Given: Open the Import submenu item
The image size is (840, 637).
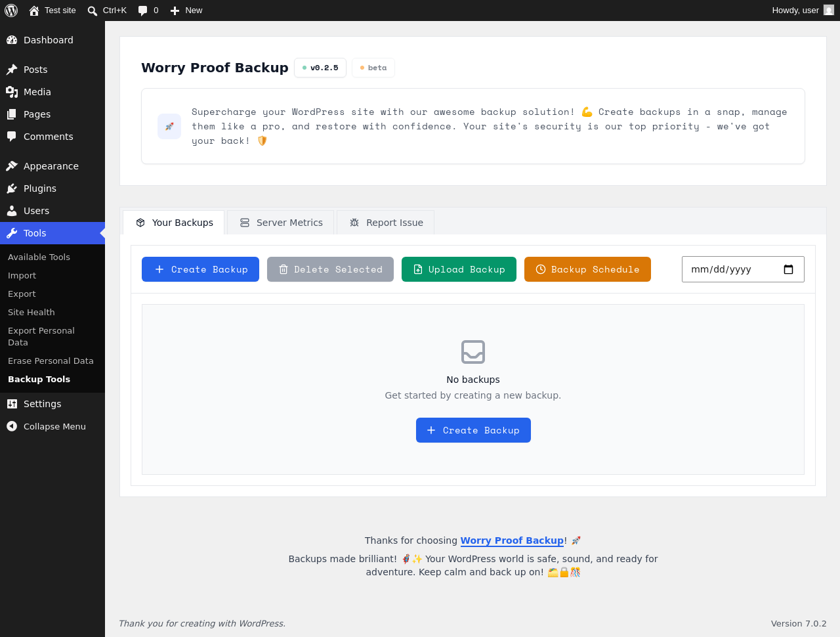Looking at the screenshot, I should [52, 276].
